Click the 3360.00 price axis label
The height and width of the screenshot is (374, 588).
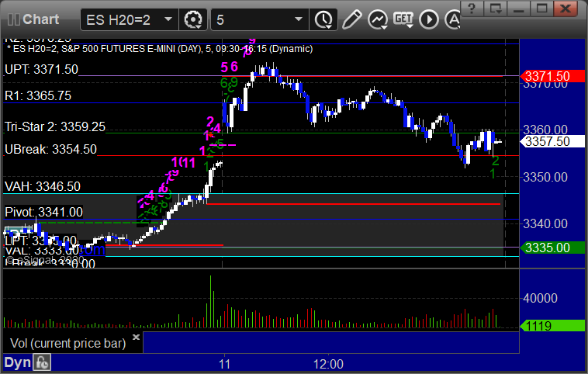pyautogui.click(x=545, y=130)
